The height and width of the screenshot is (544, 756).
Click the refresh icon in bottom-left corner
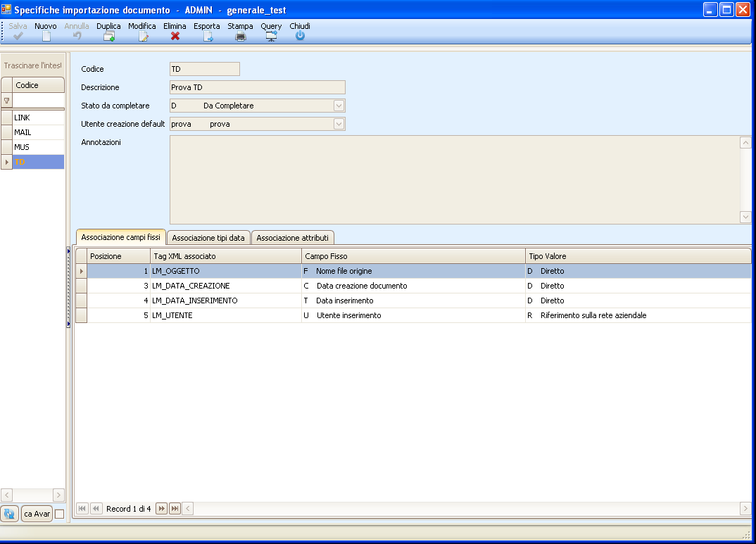coord(10,514)
